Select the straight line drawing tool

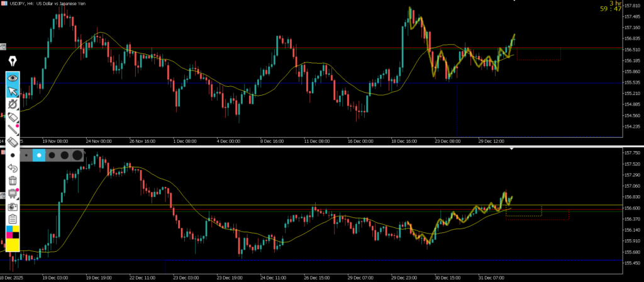click(x=13, y=130)
